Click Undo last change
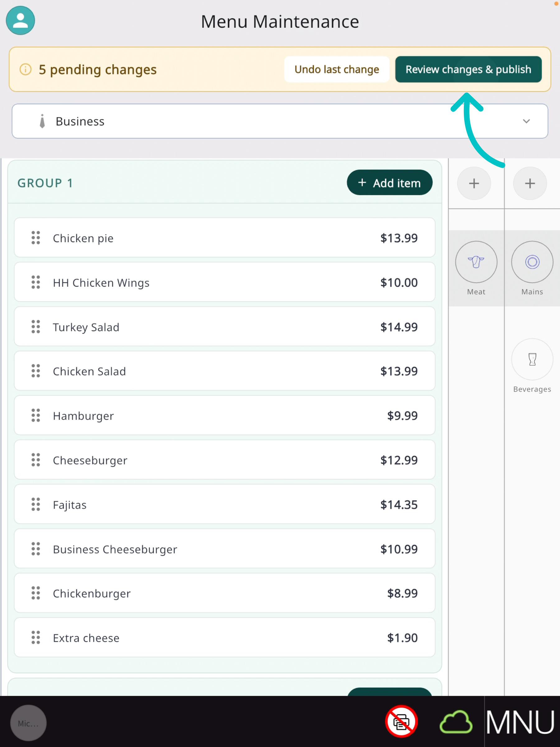This screenshot has height=747, width=560. (337, 69)
